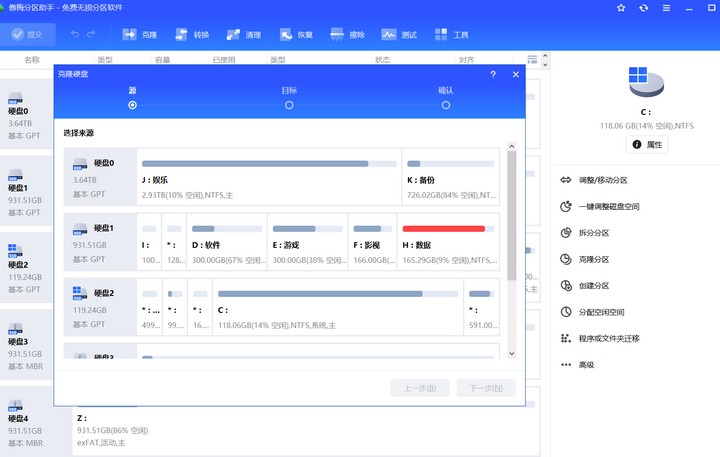Open the 测试 (Test) tool
The image size is (720, 457).
[x=399, y=34]
